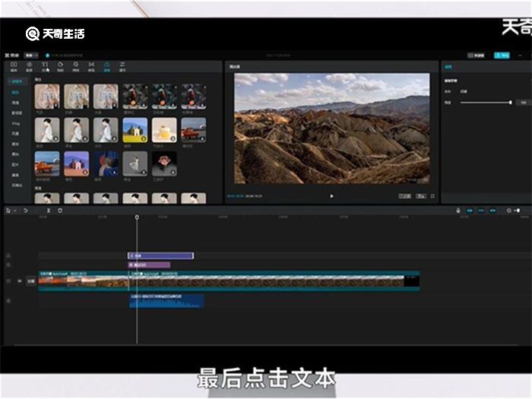The width and height of the screenshot is (532, 399).
Task: Click the Jianying logo at top left
Action: 12,55
